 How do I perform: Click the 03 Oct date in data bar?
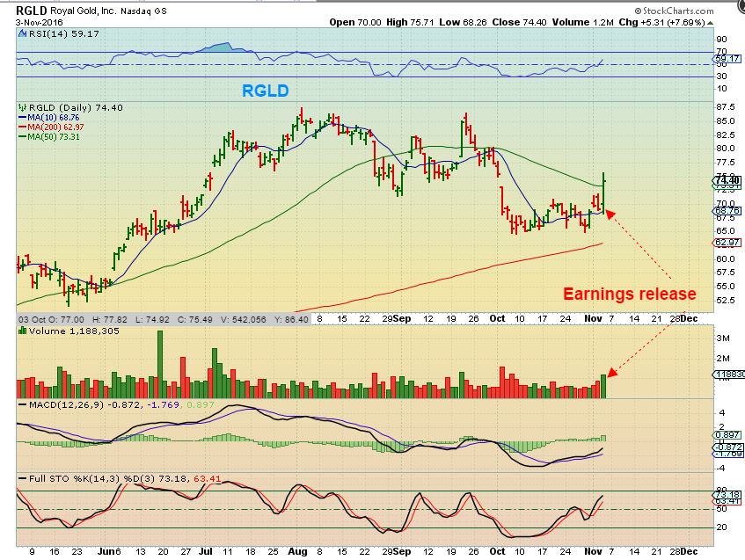pyautogui.click(x=31, y=320)
